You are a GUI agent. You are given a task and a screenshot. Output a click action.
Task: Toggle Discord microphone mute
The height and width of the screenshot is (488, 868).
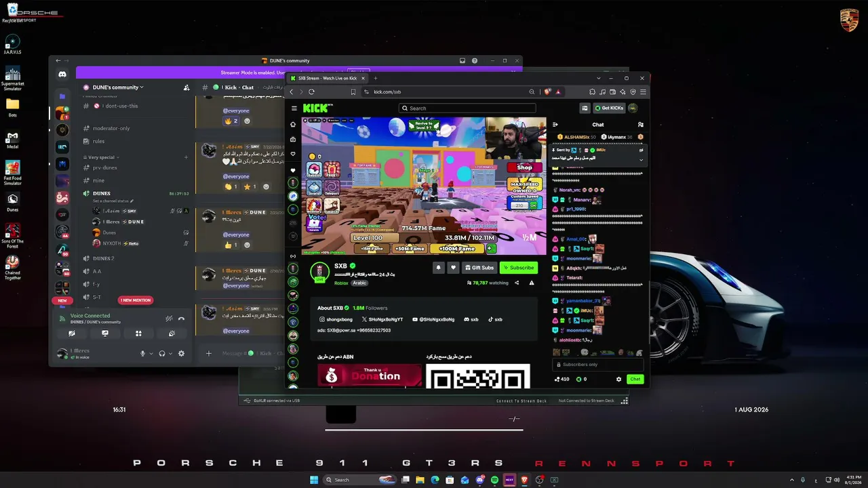point(142,353)
